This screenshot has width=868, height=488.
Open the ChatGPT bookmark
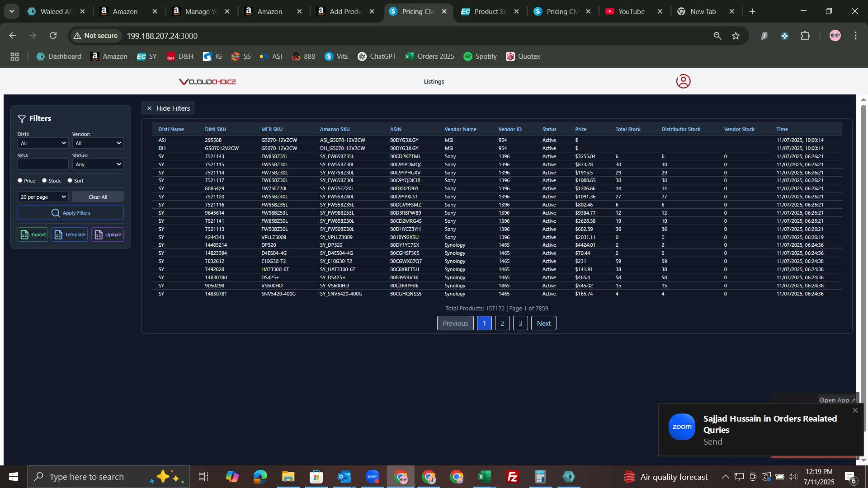(377, 56)
